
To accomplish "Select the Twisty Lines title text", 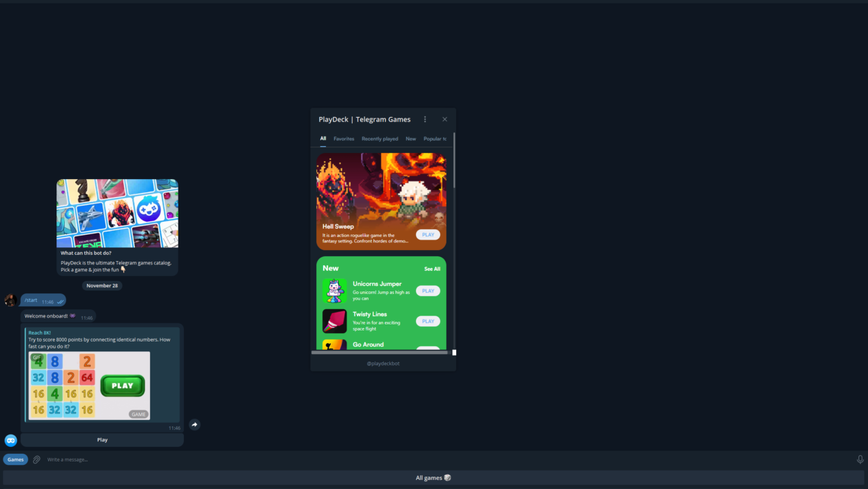I will click(x=370, y=314).
